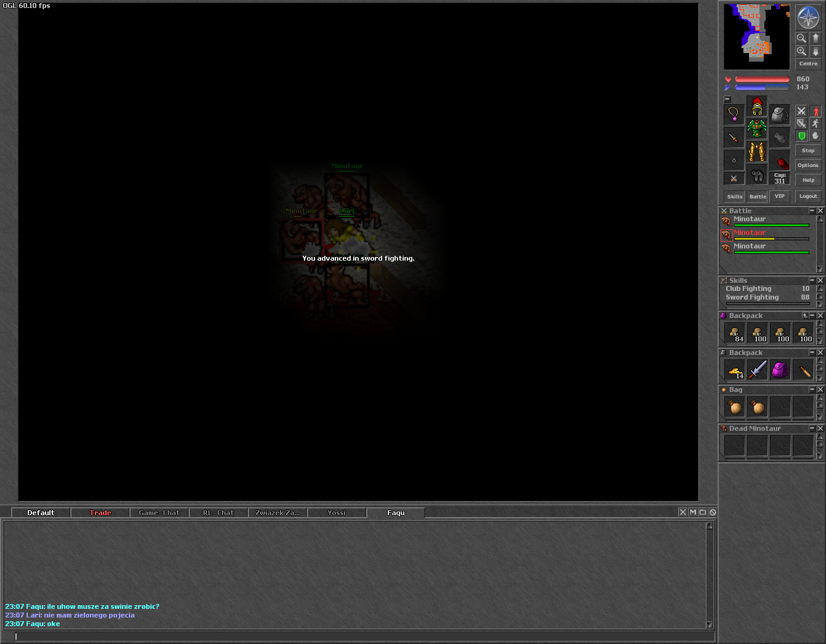Collapse the inventory panel with the minus button
The image size is (826, 644).
coord(727,99)
